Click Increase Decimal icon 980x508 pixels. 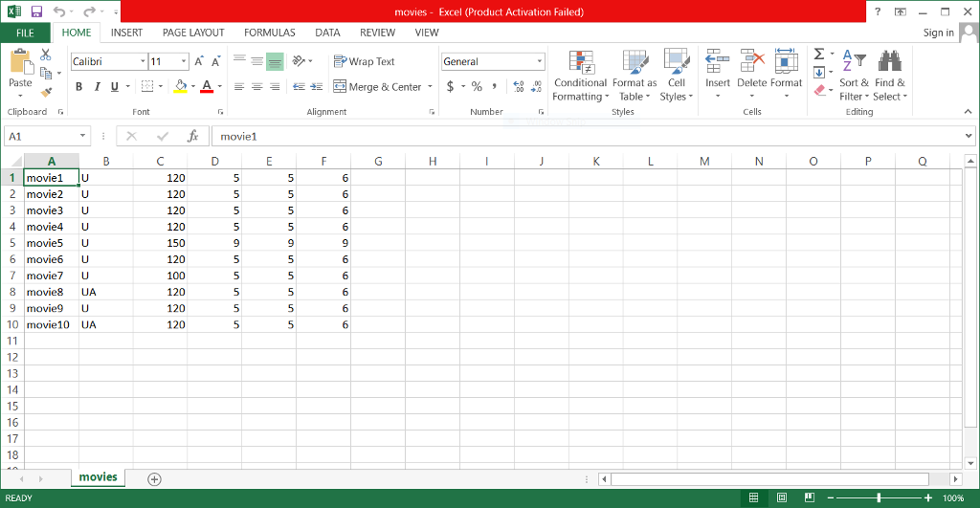tap(518, 86)
